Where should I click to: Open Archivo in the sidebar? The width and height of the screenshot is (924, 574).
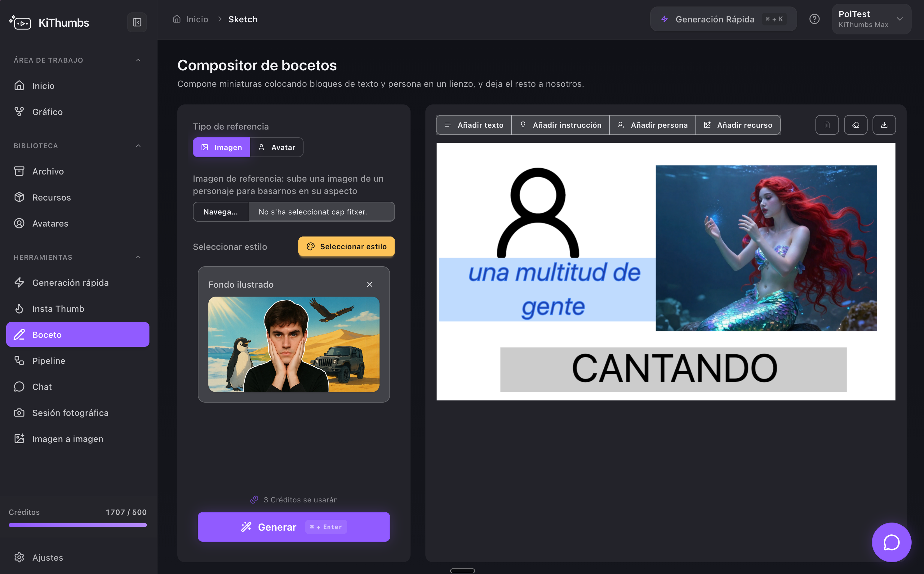coord(78,171)
